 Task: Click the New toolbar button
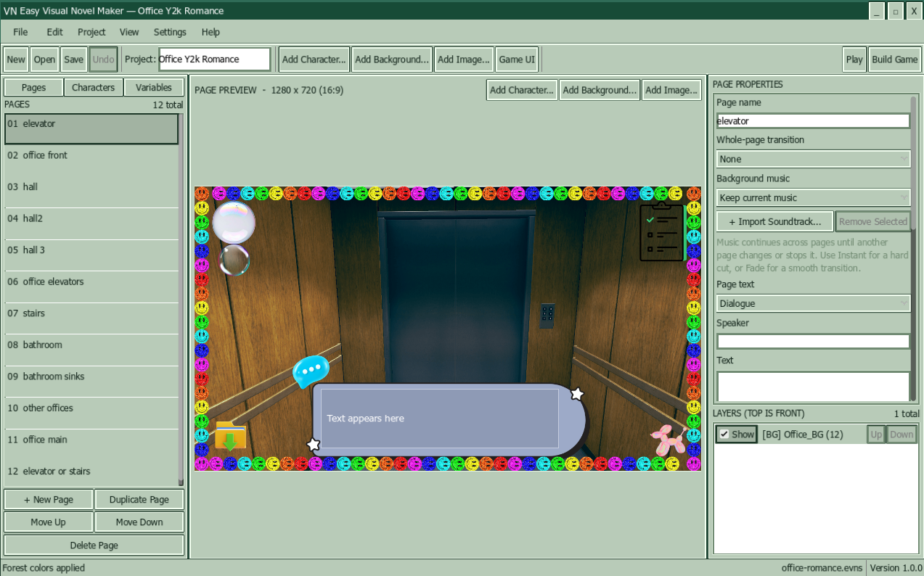coord(16,59)
